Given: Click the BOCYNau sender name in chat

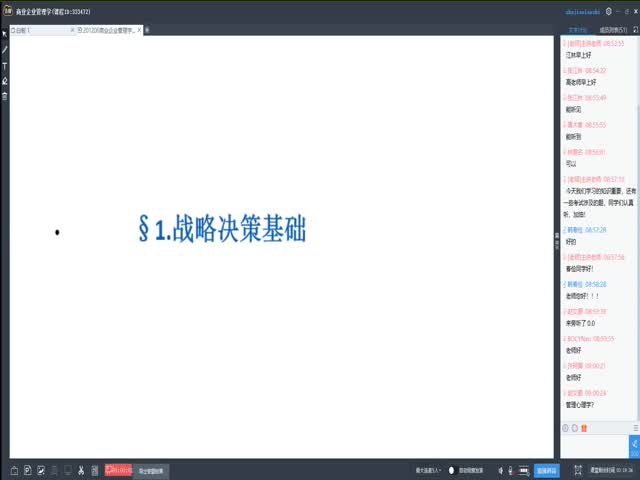Looking at the screenshot, I should coord(578,339).
